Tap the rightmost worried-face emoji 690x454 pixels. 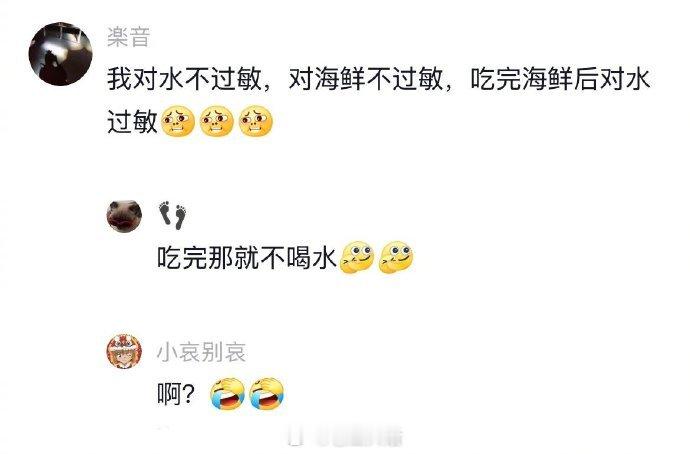pos(256,121)
